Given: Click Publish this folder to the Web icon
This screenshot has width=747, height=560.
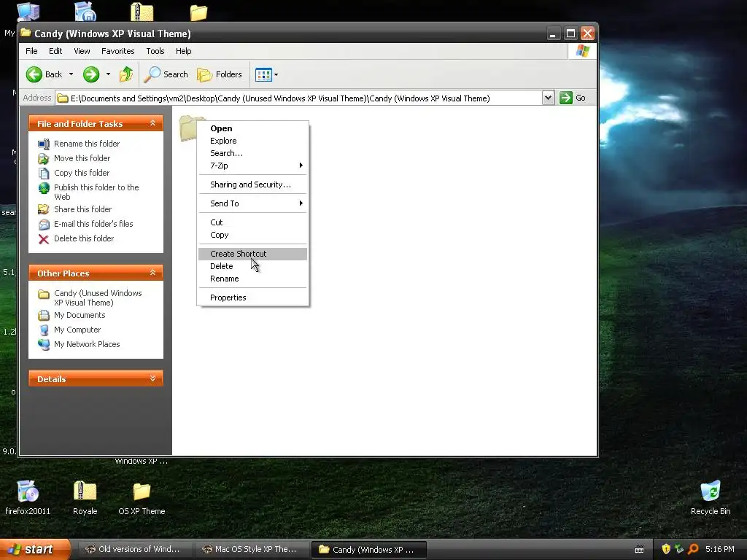Looking at the screenshot, I should pos(43,189).
